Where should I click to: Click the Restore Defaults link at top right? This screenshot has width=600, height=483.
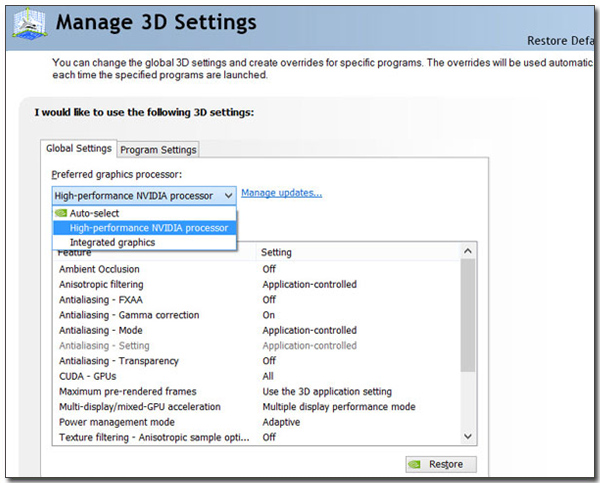(562, 41)
